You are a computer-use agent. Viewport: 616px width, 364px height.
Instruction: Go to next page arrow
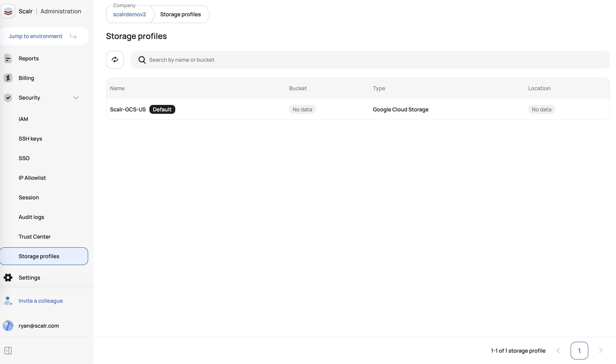[601, 350]
